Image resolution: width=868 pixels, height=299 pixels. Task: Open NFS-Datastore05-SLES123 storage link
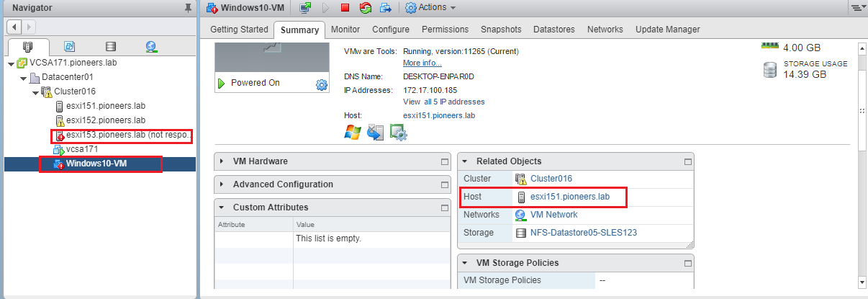584,233
